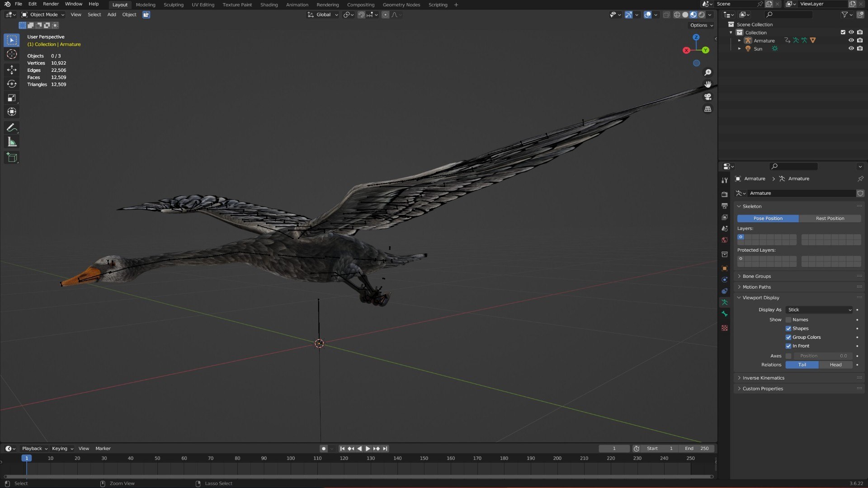Play the animation forward
Viewport: 868px width, 488px height.
(368, 449)
